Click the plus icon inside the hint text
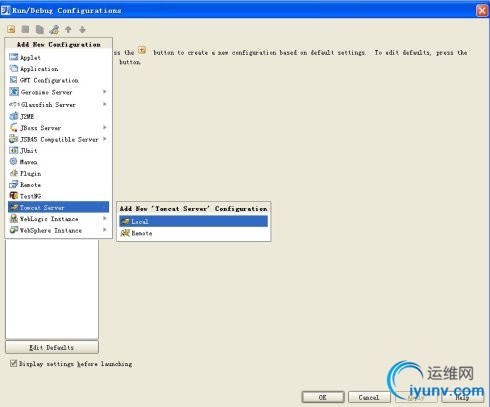490x407 pixels. click(142, 50)
